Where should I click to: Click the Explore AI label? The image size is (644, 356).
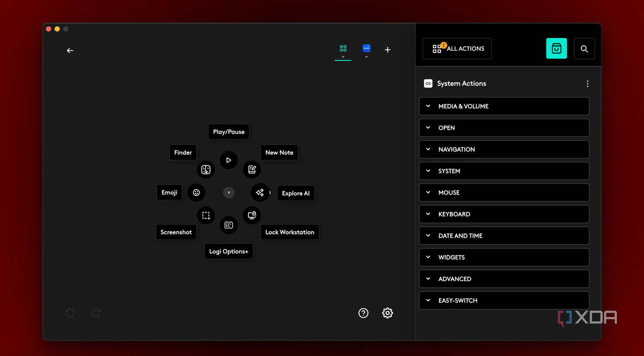point(296,193)
